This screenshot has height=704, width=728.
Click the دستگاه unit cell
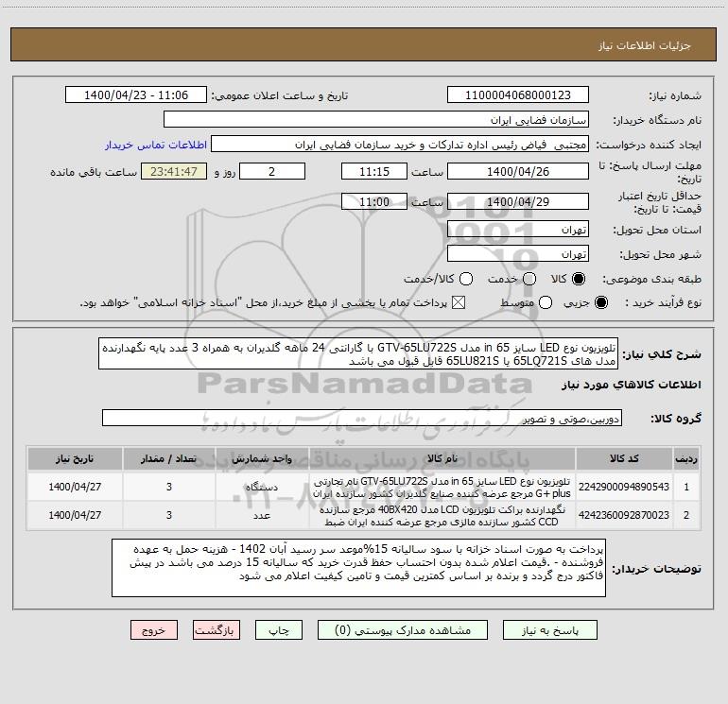(x=262, y=487)
